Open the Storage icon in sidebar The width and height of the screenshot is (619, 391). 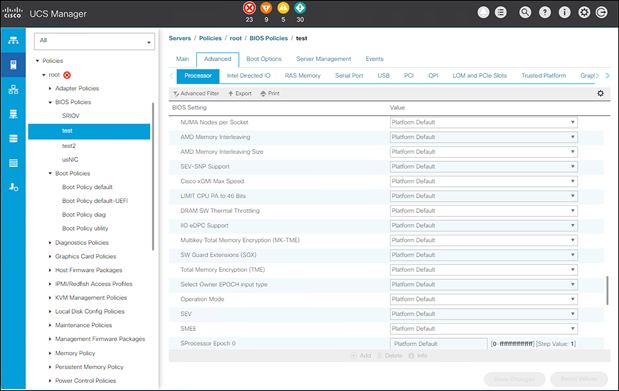point(13,163)
